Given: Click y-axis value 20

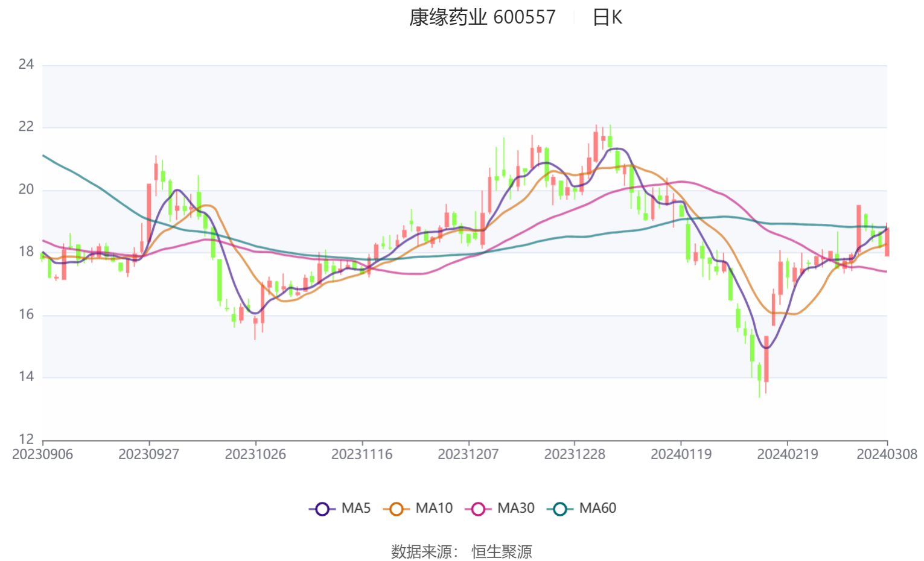Looking at the screenshot, I should coord(26,189).
